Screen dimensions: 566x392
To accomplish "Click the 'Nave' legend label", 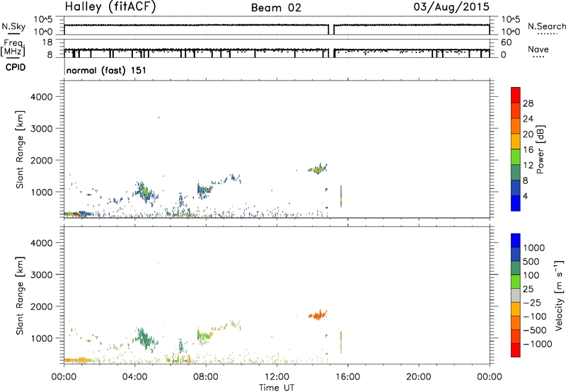I will point(538,50).
